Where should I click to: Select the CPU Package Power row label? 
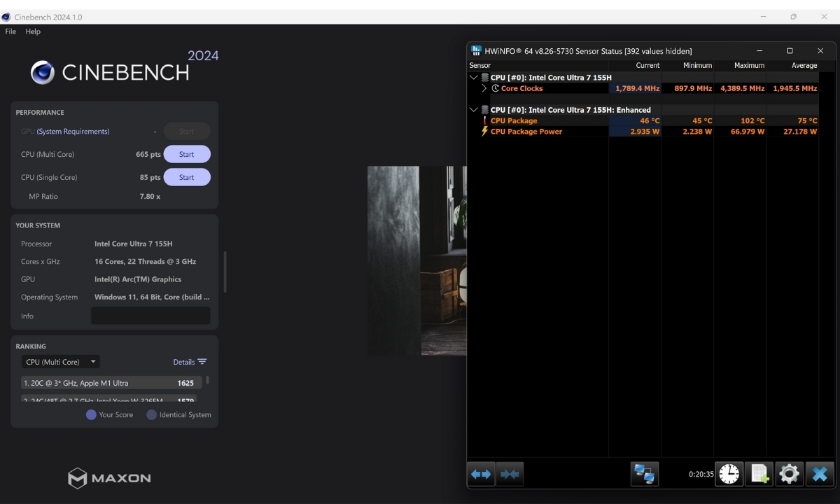tap(526, 132)
